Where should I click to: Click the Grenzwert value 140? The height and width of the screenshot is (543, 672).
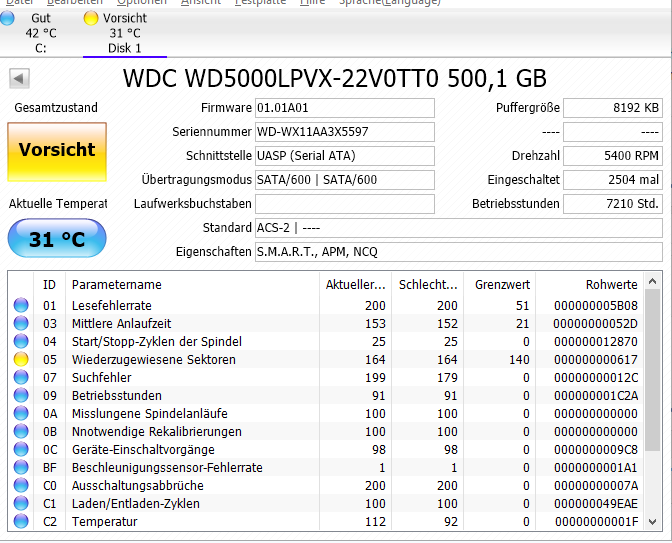pyautogui.click(x=519, y=360)
